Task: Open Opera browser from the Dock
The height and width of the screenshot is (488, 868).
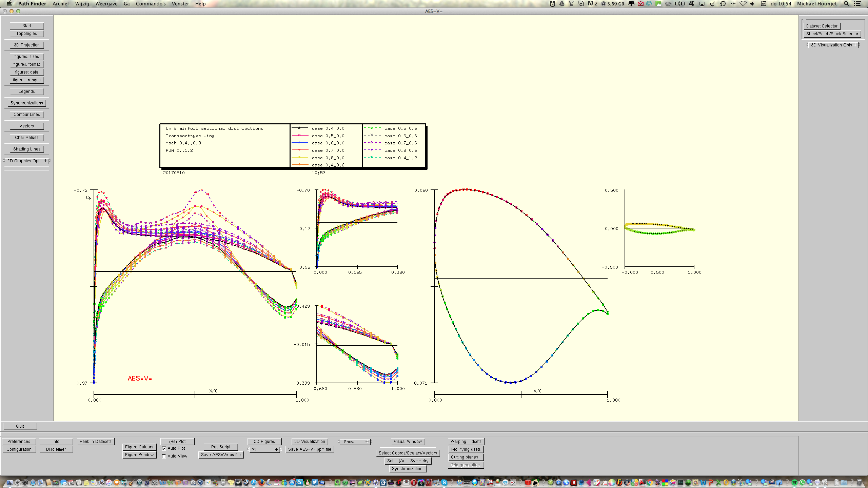Action: [x=414, y=482]
